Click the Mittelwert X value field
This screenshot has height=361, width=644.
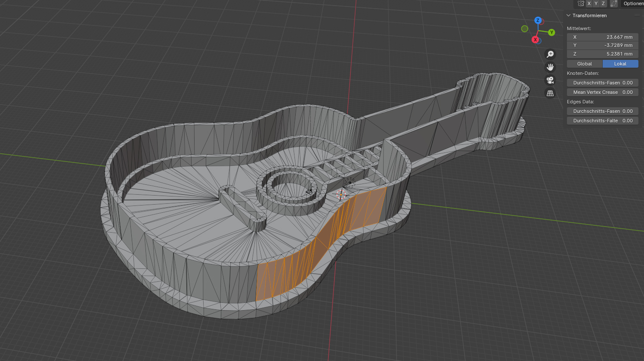coord(602,37)
